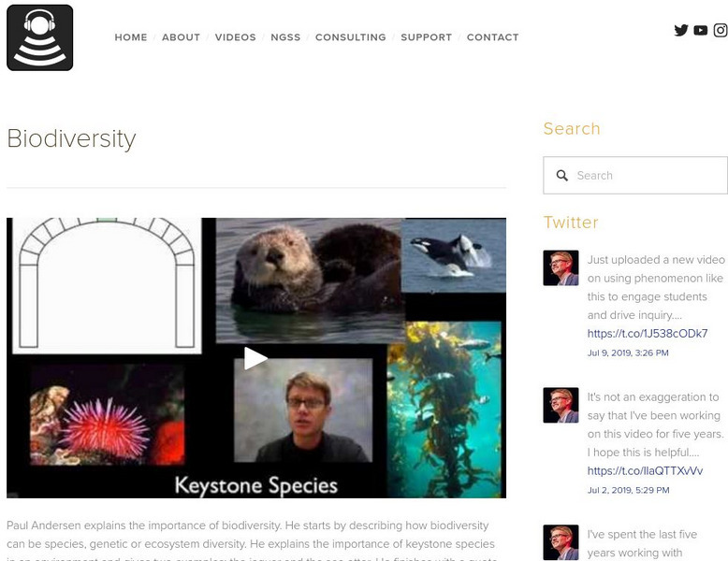Open the ABOUT menu item

tap(182, 37)
